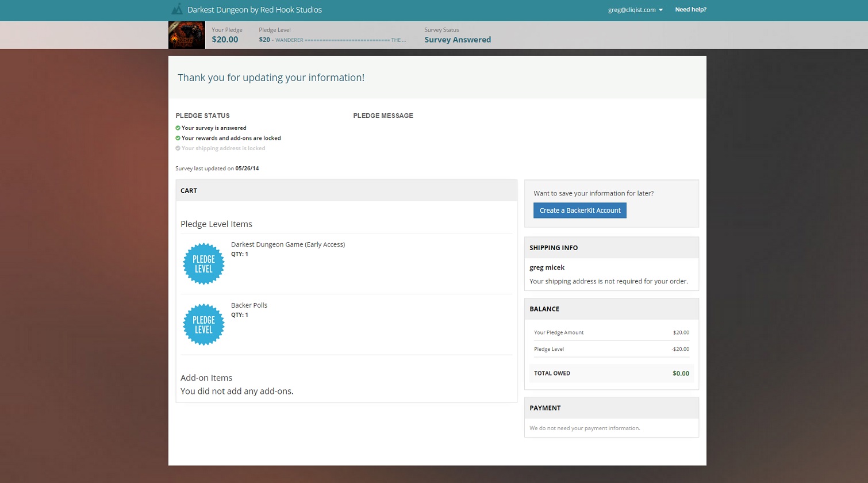868x483 pixels.
Task: Select the Pledge Level badge beside Backer Polls
Action: click(203, 324)
